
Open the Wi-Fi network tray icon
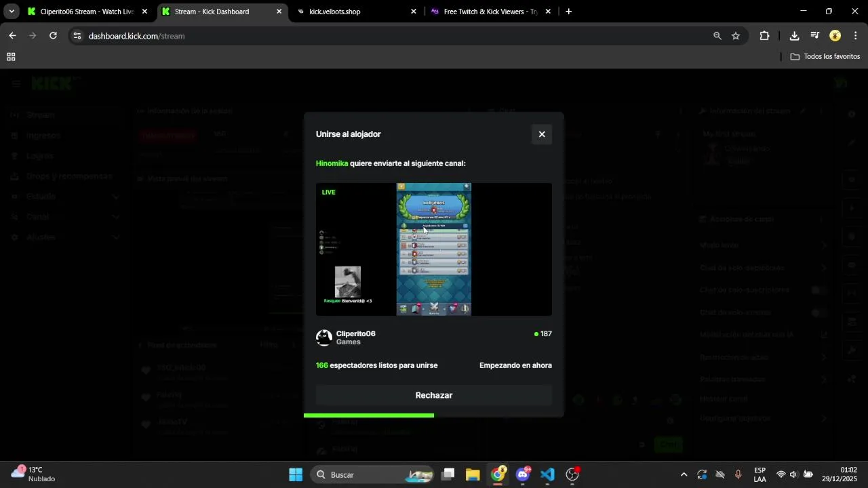pyautogui.click(x=781, y=474)
